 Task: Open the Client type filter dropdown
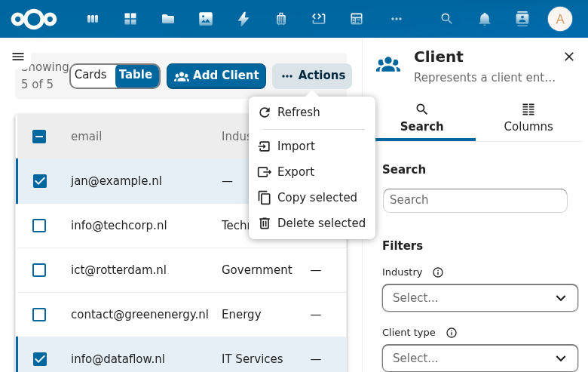(480, 358)
